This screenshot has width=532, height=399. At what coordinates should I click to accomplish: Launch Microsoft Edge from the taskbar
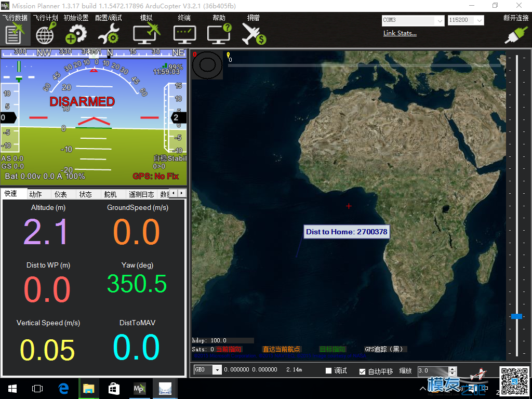coord(63,389)
